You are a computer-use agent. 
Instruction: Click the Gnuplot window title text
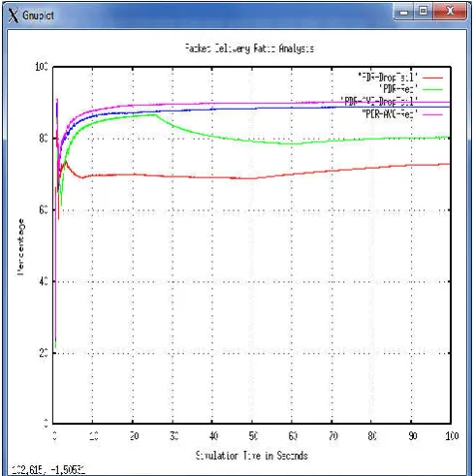pyautogui.click(x=38, y=16)
